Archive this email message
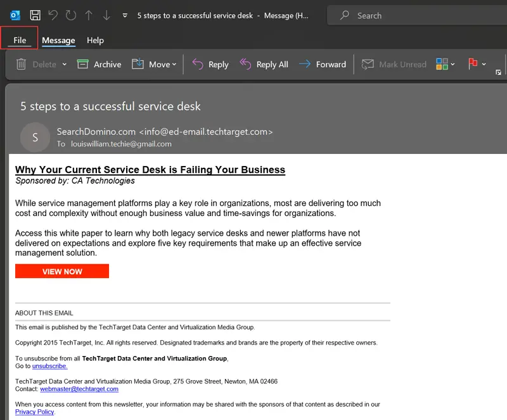507x420 pixels. point(99,64)
